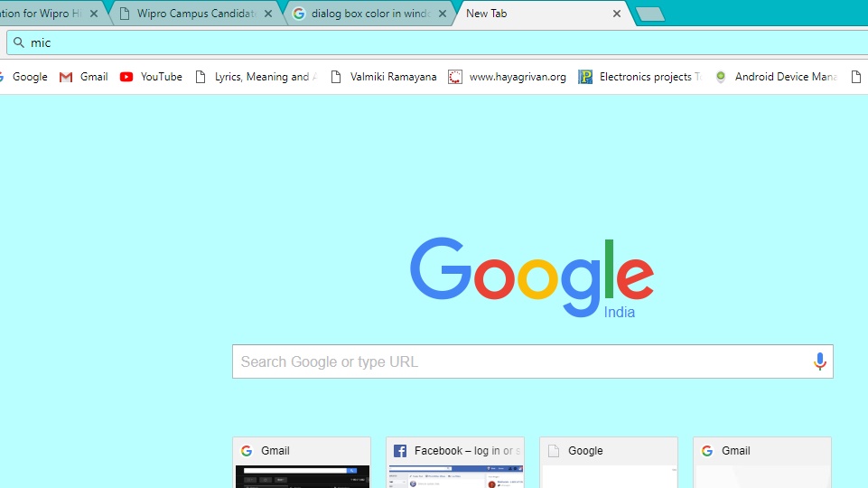Viewport: 868px width, 488px height.
Task: Click the Electronics projects favicon icon
Action: [585, 77]
